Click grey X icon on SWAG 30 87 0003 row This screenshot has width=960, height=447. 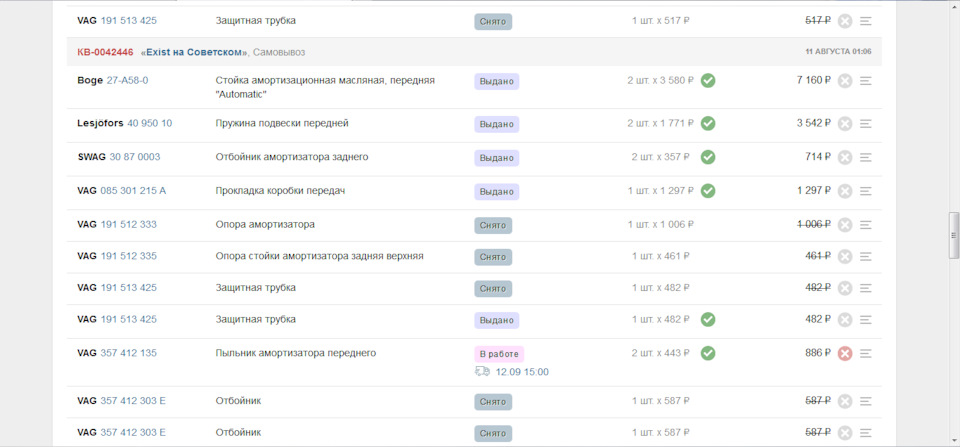845,157
